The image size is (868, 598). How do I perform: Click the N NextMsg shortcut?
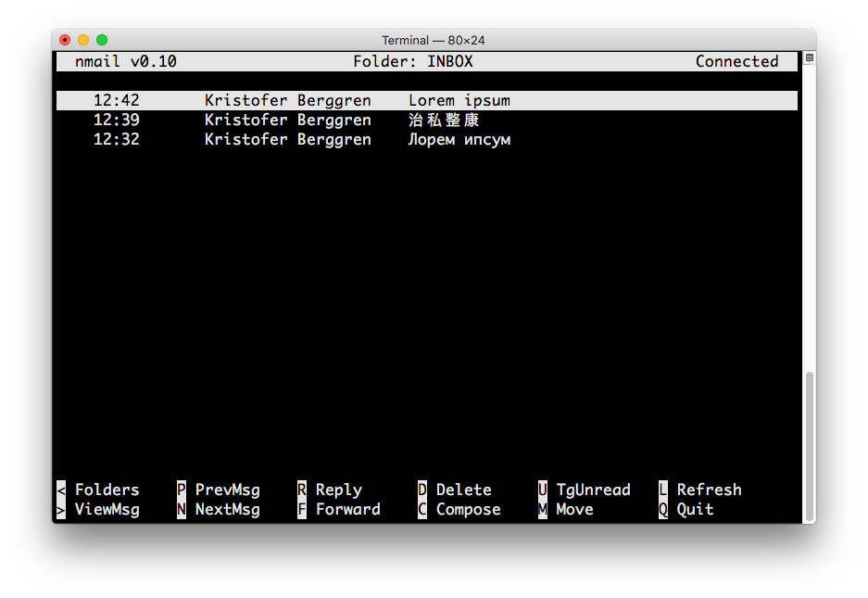(x=218, y=509)
